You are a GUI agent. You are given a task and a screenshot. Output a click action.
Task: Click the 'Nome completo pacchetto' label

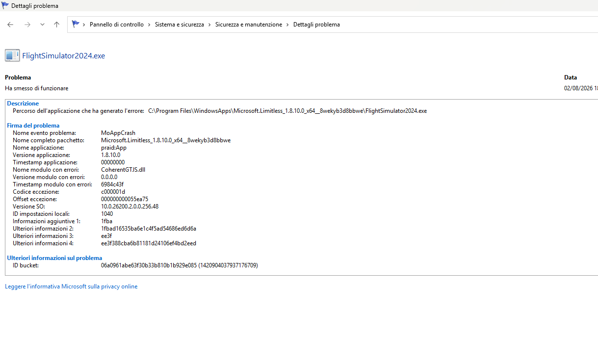tap(49, 140)
